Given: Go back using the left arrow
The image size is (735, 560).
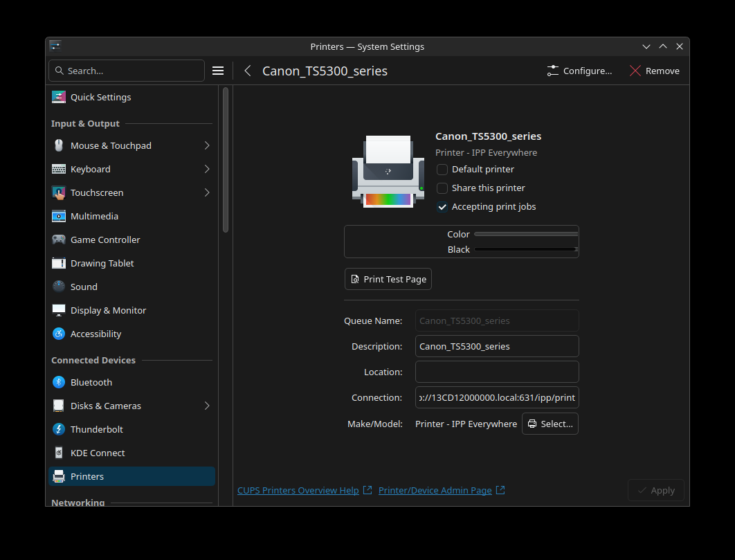Looking at the screenshot, I should [x=248, y=71].
